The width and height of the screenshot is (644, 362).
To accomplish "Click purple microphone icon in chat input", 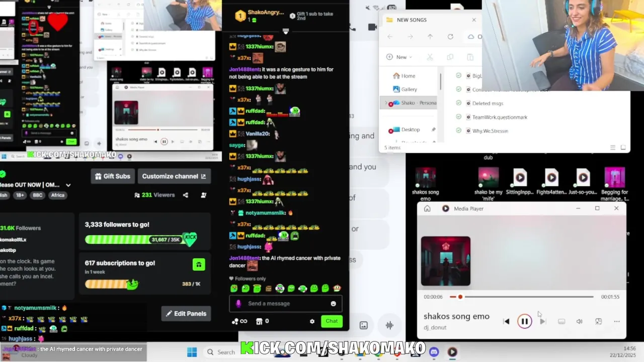I will [x=238, y=304].
